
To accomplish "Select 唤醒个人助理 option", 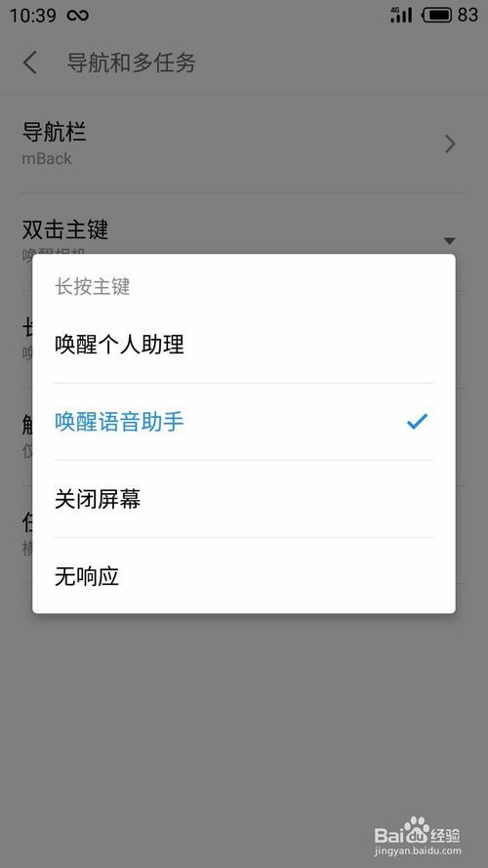I will pos(244,345).
